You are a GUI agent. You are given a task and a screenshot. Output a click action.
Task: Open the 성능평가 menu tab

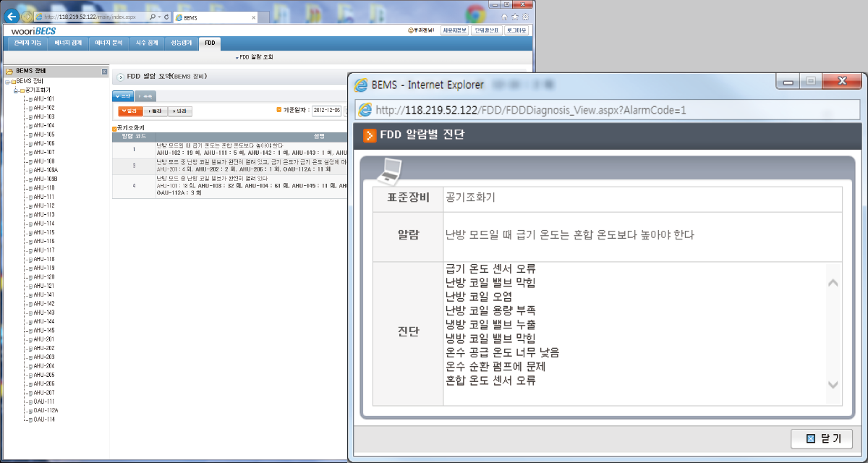tap(182, 43)
